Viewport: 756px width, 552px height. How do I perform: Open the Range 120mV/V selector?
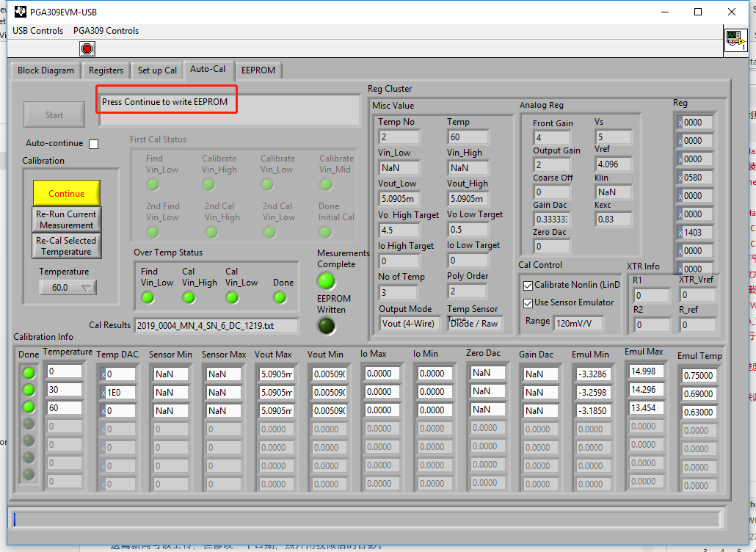click(x=578, y=322)
